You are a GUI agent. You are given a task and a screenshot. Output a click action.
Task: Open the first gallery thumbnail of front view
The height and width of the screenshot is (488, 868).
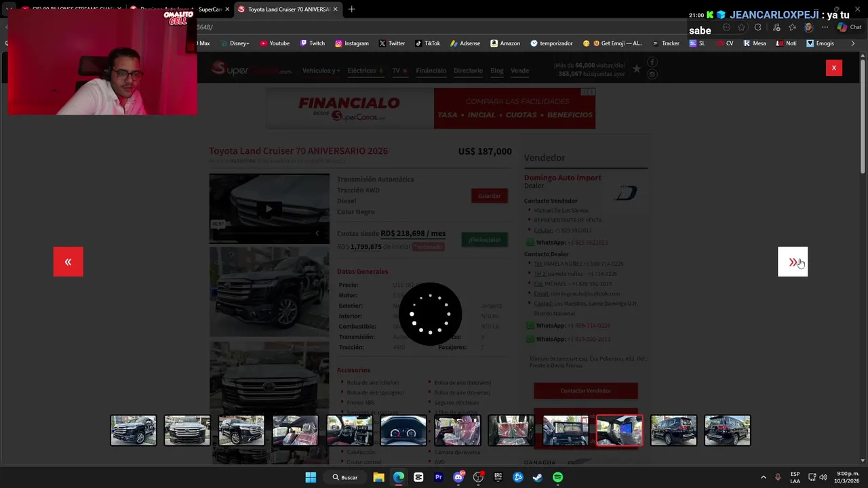pyautogui.click(x=134, y=430)
